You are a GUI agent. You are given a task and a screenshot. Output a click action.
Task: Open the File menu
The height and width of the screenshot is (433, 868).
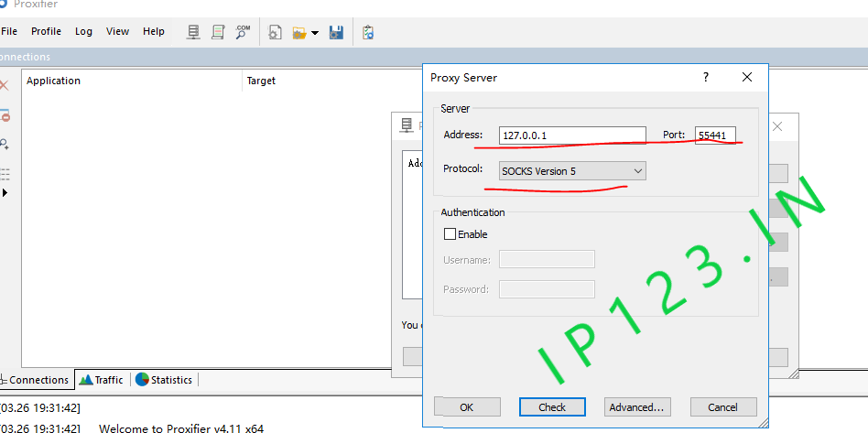9,31
